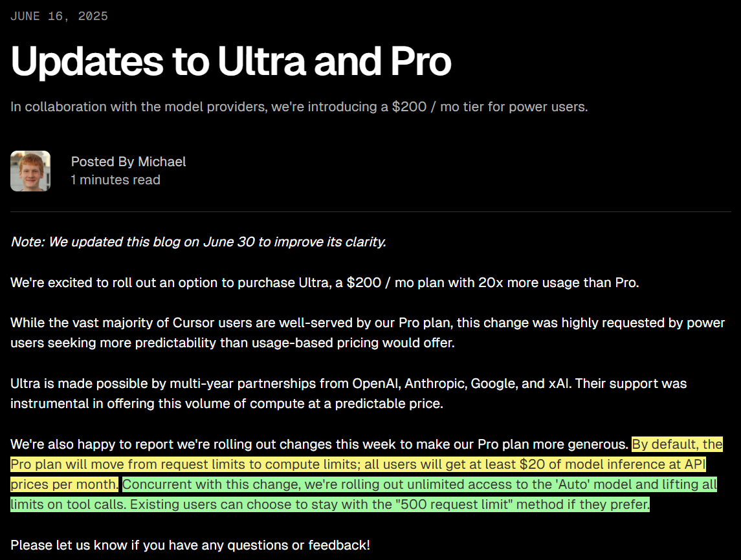741x560 pixels.
Task: Click the green highlighted 'Concurrent with this change' text
Action: point(212,484)
